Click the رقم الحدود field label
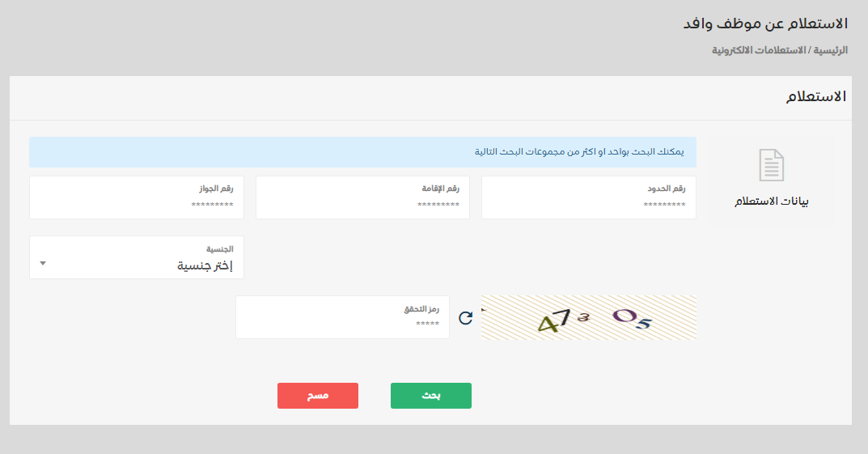 click(666, 189)
